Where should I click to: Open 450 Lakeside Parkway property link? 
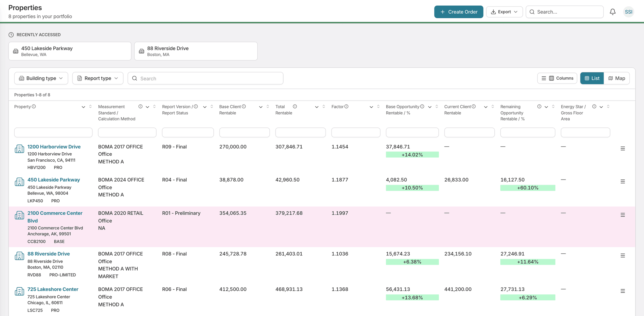[54, 180]
